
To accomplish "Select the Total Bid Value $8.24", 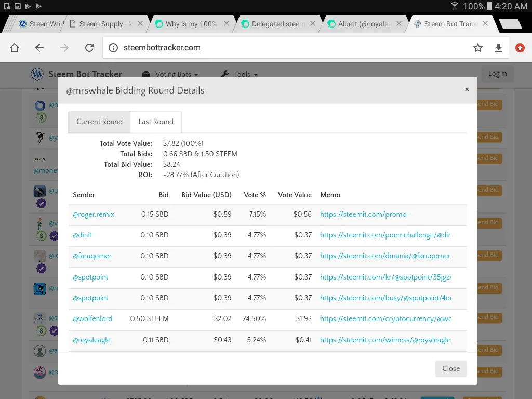I will [171, 165].
